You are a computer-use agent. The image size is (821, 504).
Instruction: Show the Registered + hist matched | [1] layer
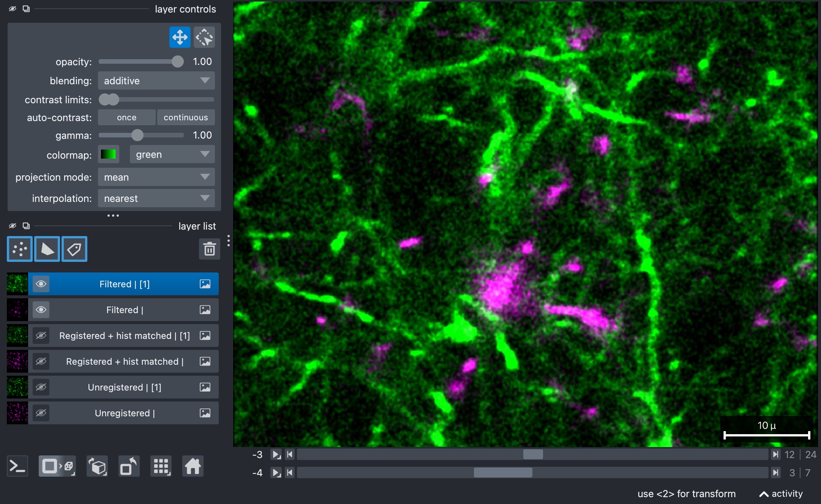[41, 335]
